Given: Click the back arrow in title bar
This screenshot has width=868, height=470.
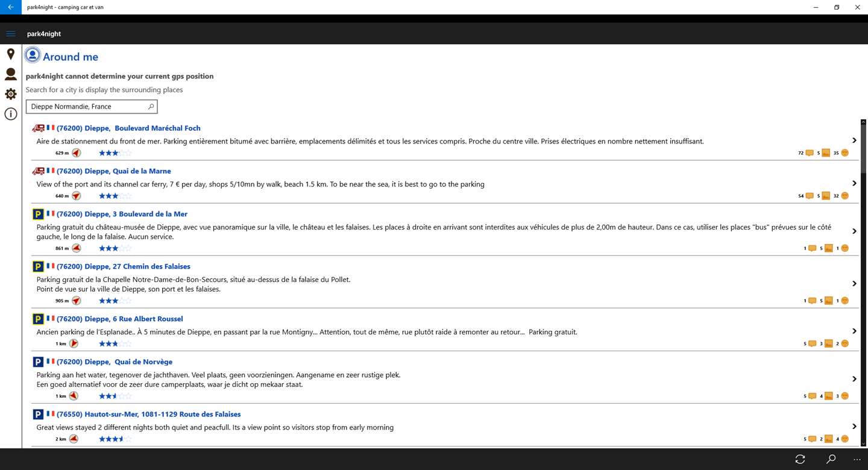Looking at the screenshot, I should pyautogui.click(x=11, y=7).
